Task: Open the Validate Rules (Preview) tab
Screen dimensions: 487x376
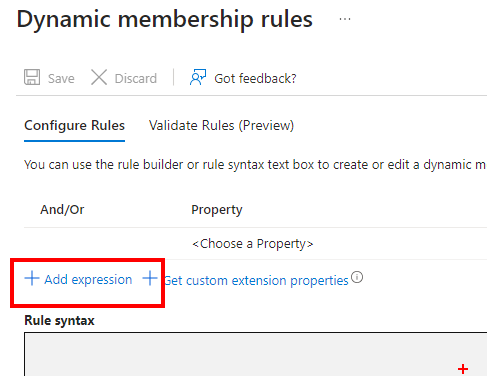Action: pyautogui.click(x=221, y=126)
